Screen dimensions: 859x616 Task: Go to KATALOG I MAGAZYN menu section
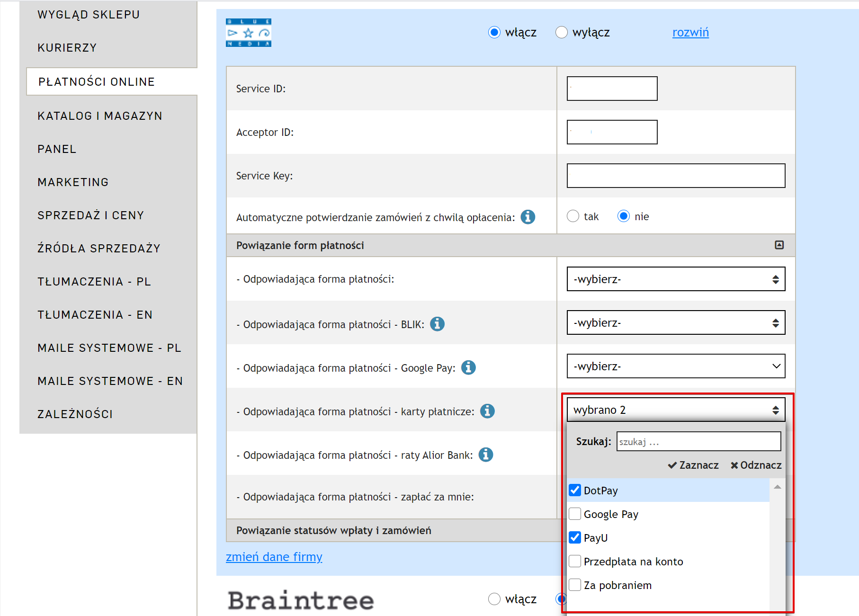tap(100, 116)
